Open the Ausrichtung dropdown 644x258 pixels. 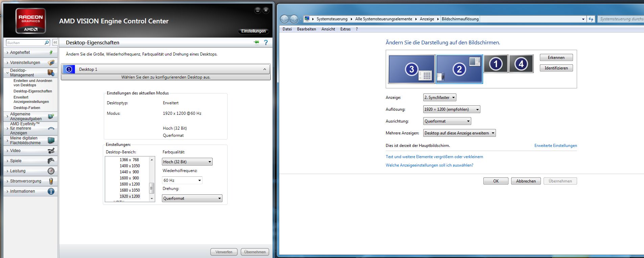[x=447, y=121]
